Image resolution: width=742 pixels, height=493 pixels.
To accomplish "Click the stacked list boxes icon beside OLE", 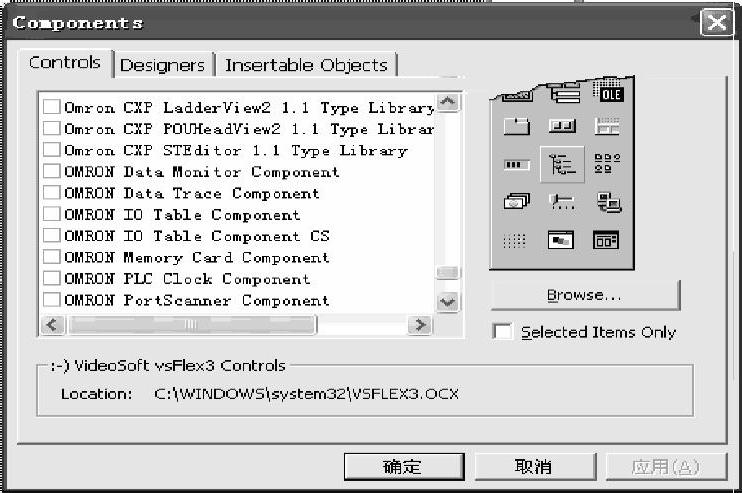I will point(565,93).
